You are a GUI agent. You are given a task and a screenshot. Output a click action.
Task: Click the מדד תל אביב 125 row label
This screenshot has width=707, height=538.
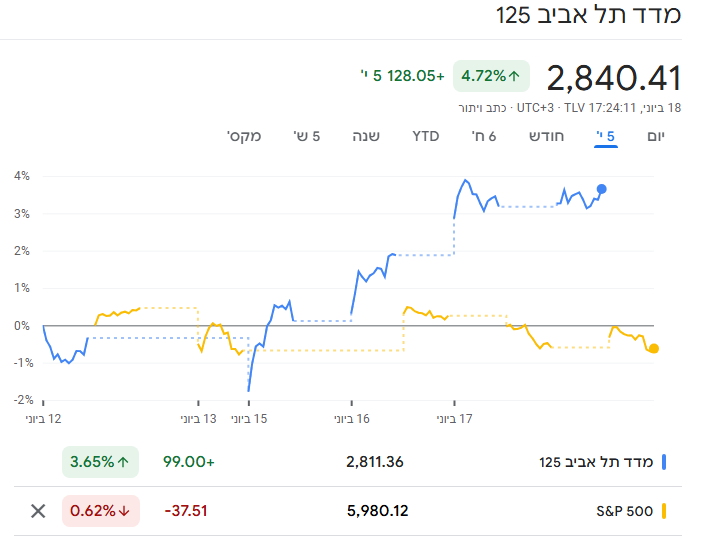point(596,462)
